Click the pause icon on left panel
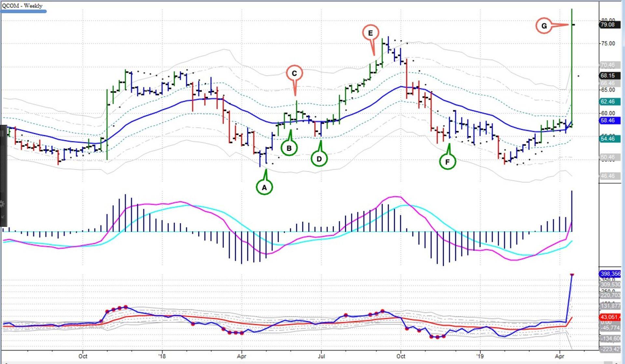The width and height of the screenshot is (625, 364). tap(2, 133)
